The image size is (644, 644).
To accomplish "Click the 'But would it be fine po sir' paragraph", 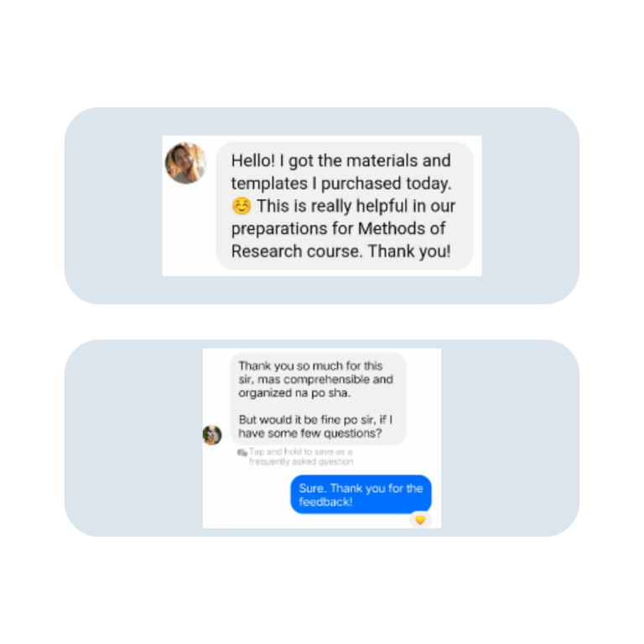I will [315, 426].
